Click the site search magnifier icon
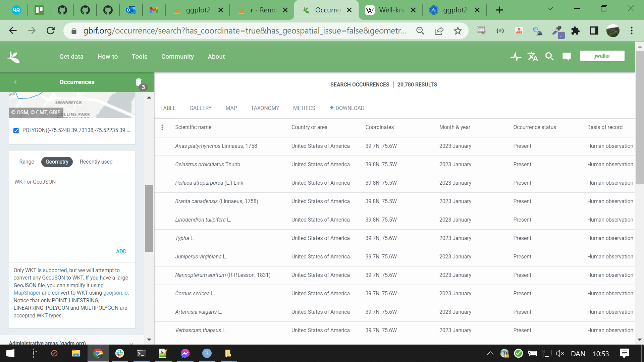 click(549, 57)
